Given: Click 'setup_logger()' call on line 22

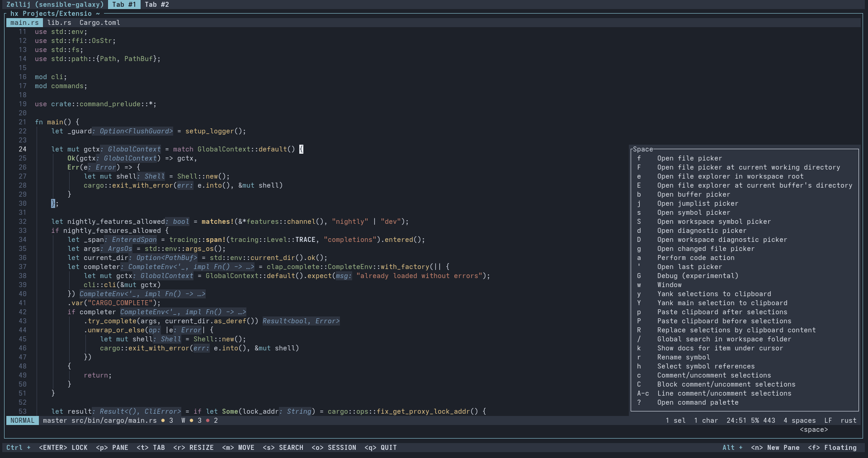Looking at the screenshot, I should click(x=214, y=131).
